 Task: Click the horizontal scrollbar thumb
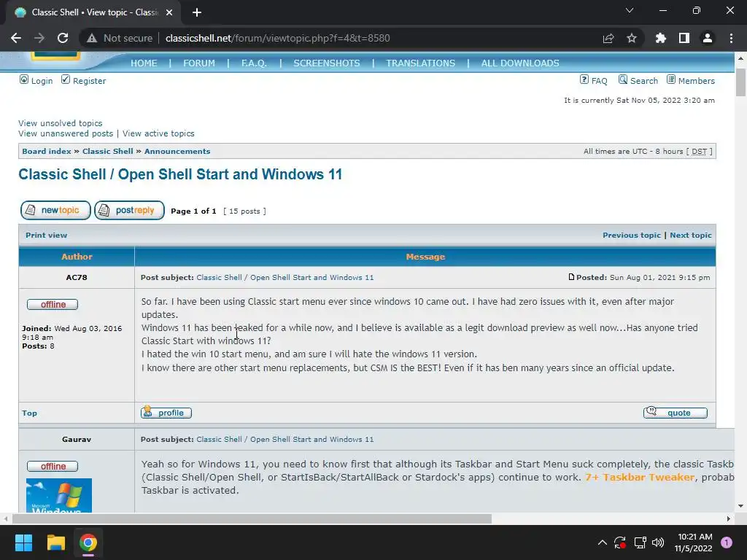coord(252,518)
